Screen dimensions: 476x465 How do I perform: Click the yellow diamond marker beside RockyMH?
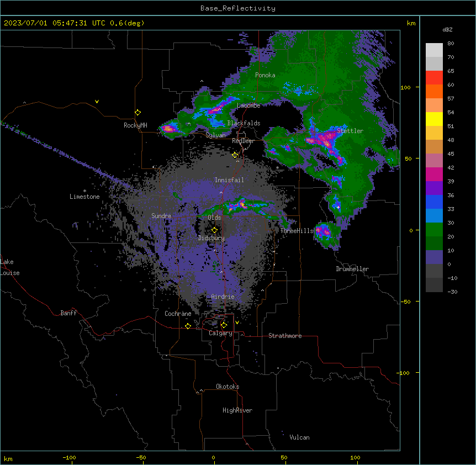[138, 113]
